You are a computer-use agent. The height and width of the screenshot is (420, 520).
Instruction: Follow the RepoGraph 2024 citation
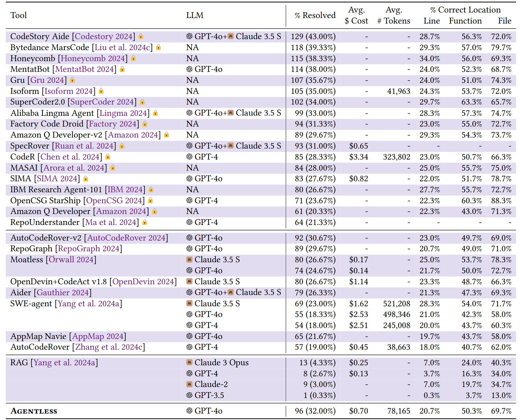[x=89, y=249]
